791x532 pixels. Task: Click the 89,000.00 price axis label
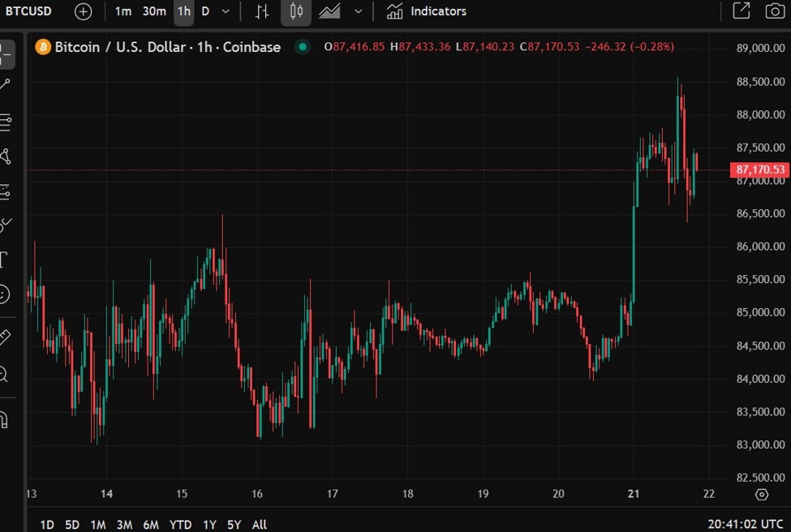(x=760, y=48)
